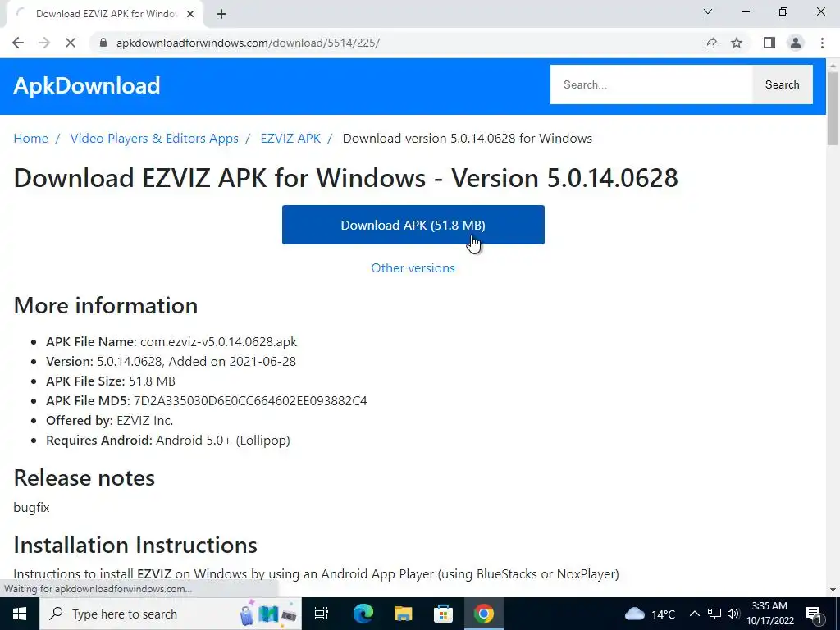Click the 'Added on 2021-06-28' version line
Viewport: 840px width, 630px height.
171,362
